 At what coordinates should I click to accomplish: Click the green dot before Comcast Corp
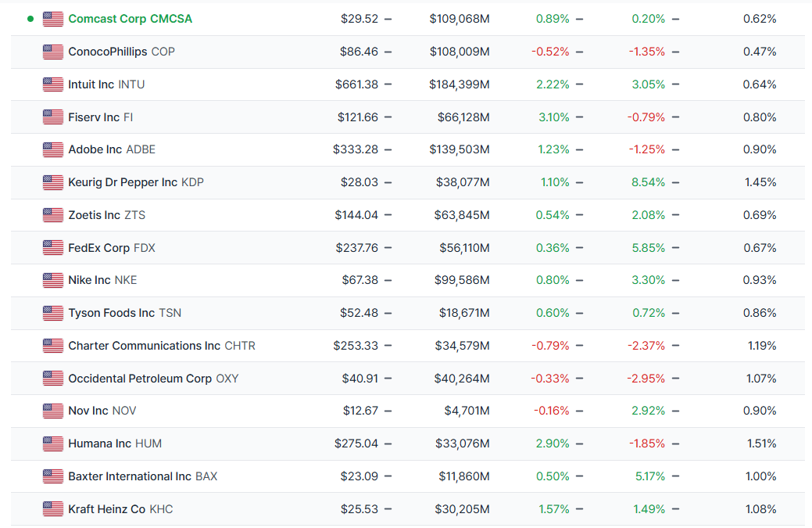click(30, 19)
